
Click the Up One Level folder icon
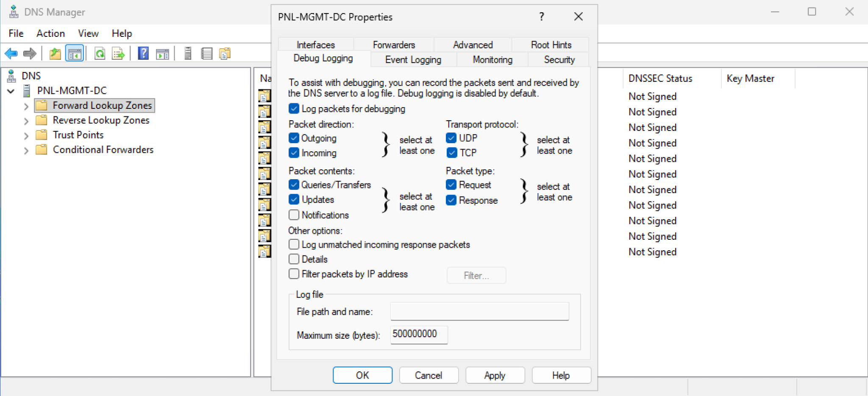click(55, 53)
